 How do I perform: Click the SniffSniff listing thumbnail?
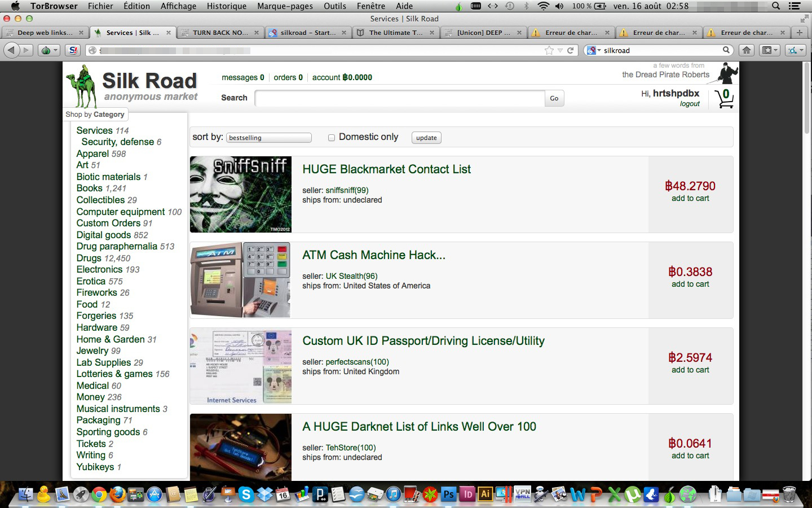241,194
